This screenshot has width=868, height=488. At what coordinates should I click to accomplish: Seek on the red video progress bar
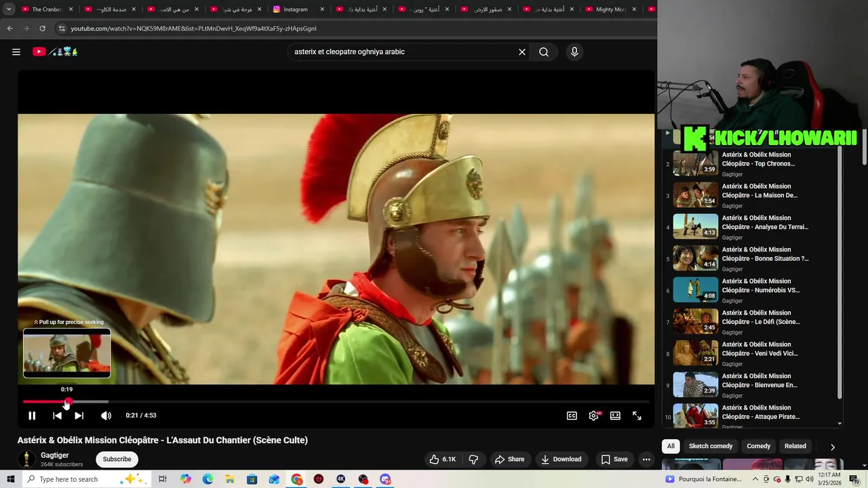336,402
